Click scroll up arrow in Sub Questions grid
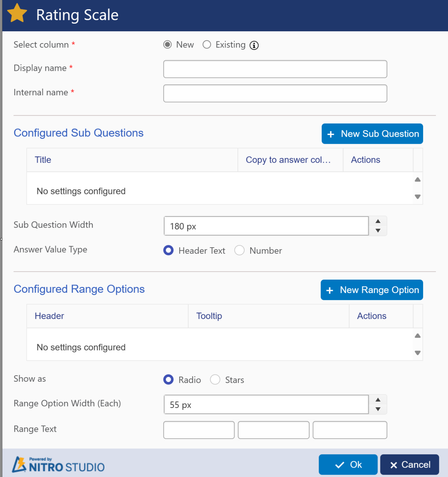 (418, 180)
